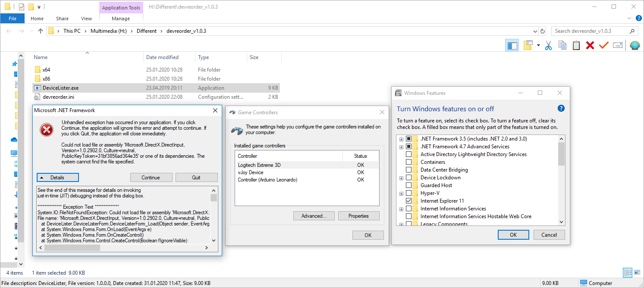This screenshot has width=644, height=288.
Task: Click Properties icon in Quick Access Toolbar
Action: (21, 7)
